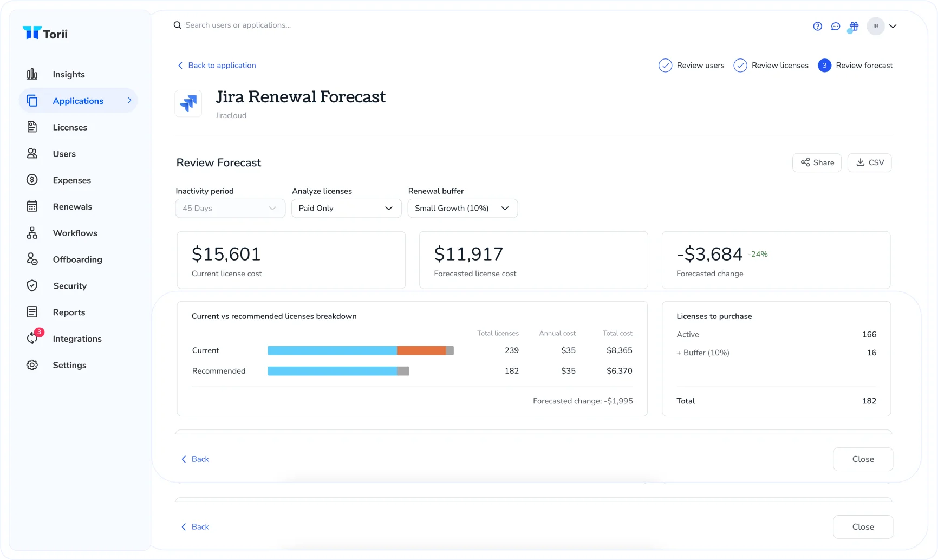The width and height of the screenshot is (938, 560).
Task: Open Reports in the sidebar
Action: [x=69, y=312]
